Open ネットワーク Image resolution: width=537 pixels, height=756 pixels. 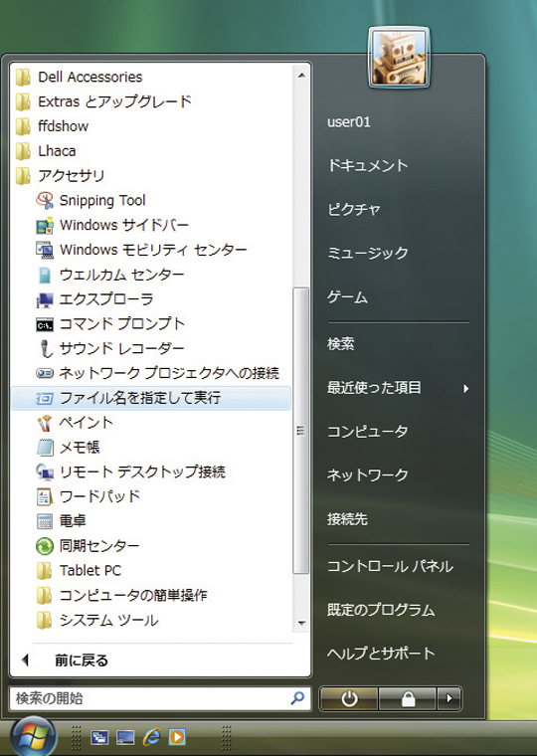368,475
